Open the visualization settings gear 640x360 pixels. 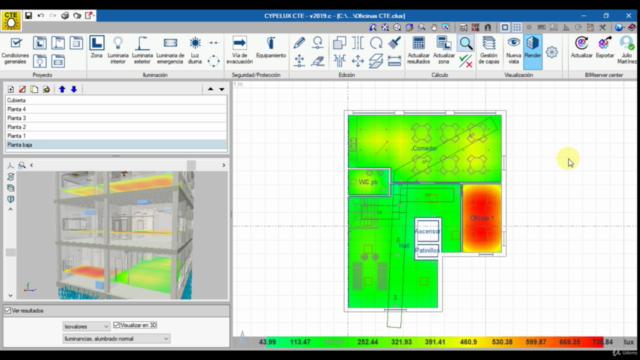point(552,52)
